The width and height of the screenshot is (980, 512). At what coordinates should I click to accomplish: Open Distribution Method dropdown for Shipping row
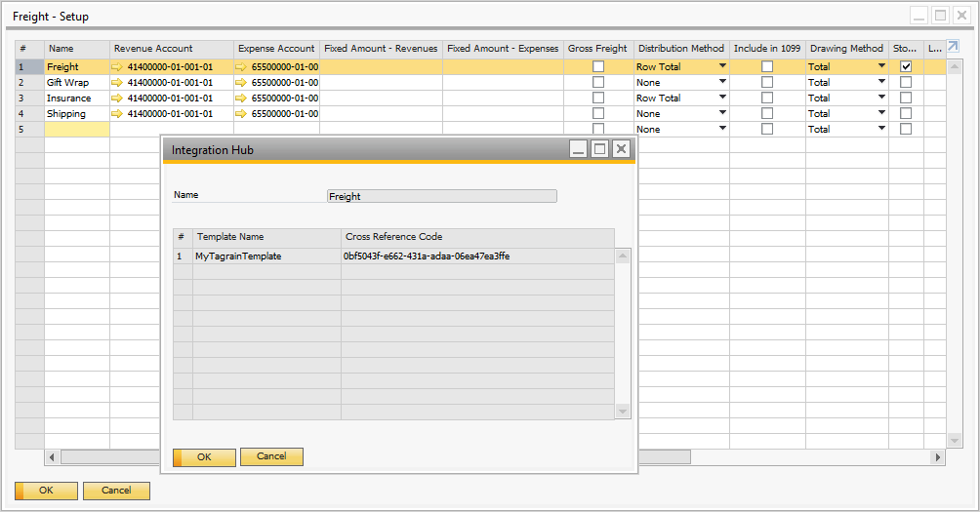(722, 114)
